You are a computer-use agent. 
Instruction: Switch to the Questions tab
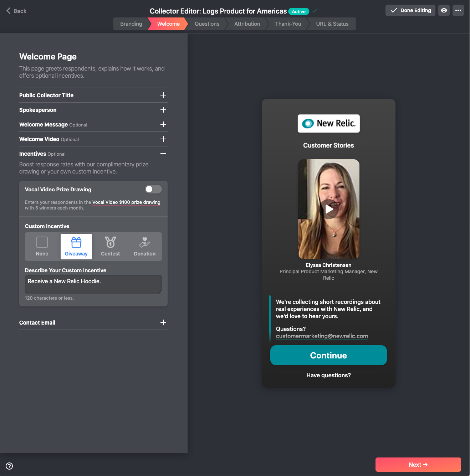click(x=207, y=24)
